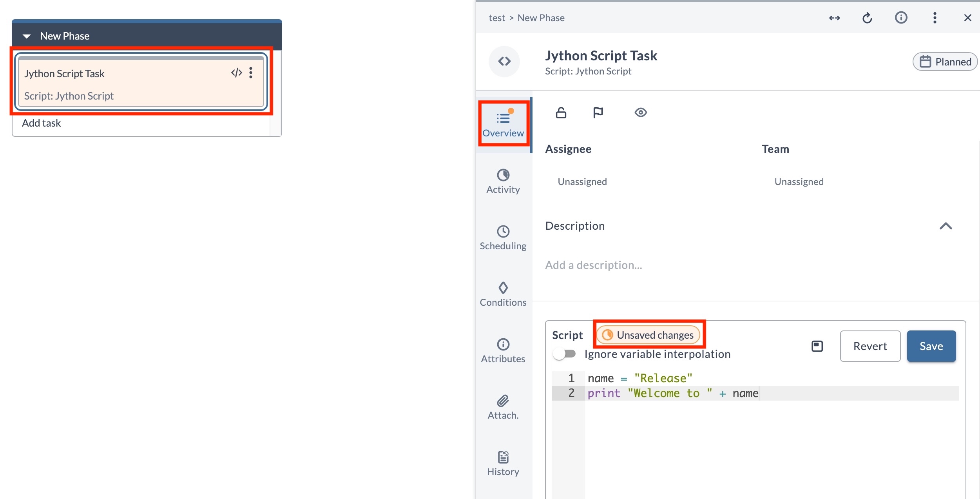Click the Add a description field
This screenshot has height=499, width=980.
coord(593,265)
